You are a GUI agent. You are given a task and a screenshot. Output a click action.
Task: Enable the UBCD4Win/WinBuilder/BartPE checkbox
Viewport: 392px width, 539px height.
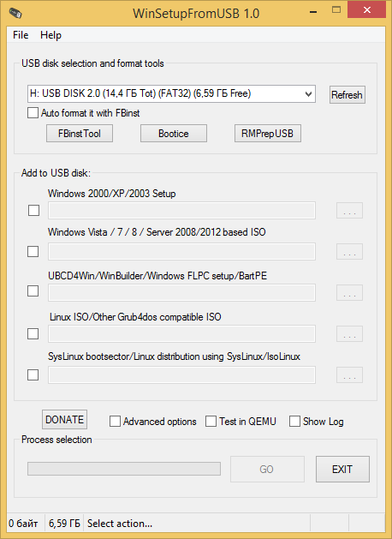pyautogui.click(x=33, y=290)
